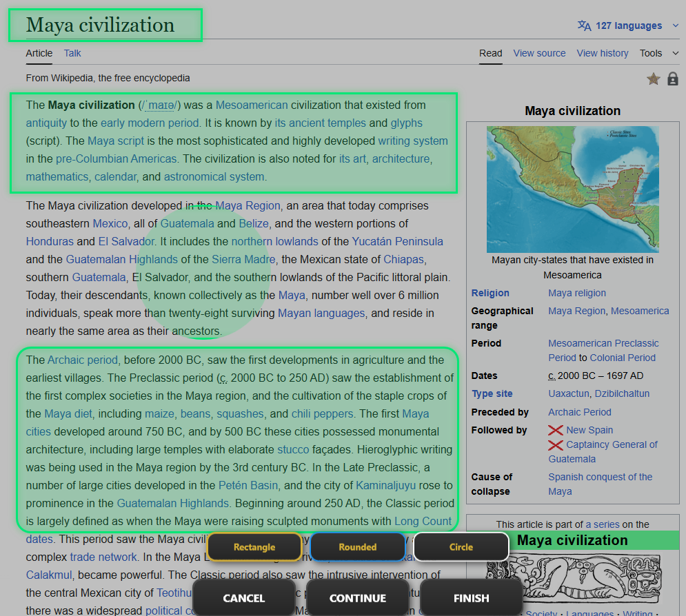Screen dimensions: 686x616
Task: Open the Maya religion infobox link
Action: click(x=576, y=294)
